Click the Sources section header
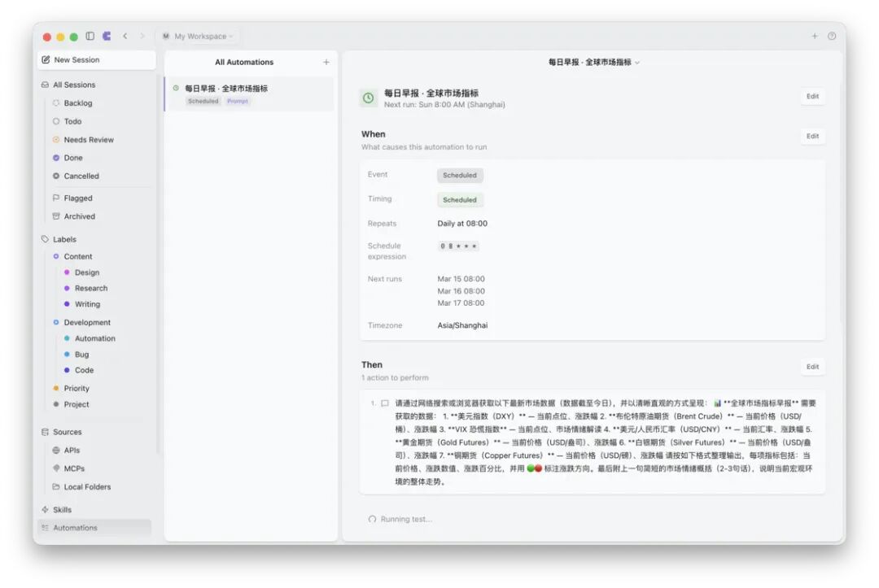The width and height of the screenshot is (879, 588). click(x=68, y=432)
